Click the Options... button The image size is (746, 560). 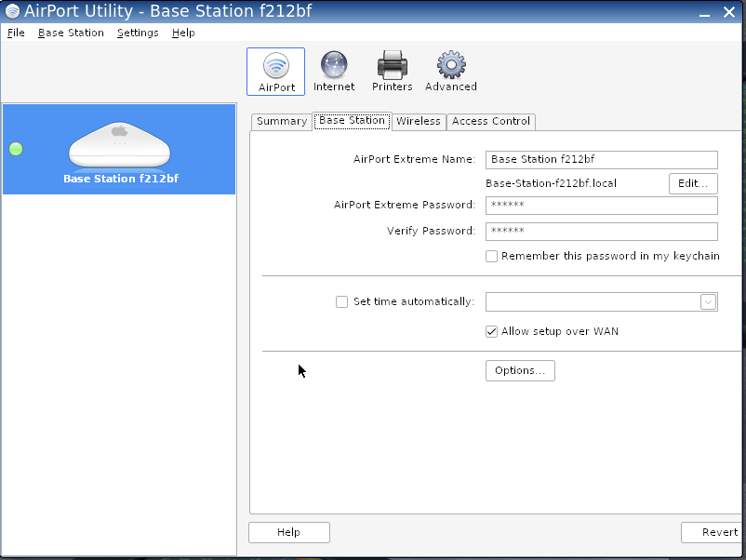520,370
